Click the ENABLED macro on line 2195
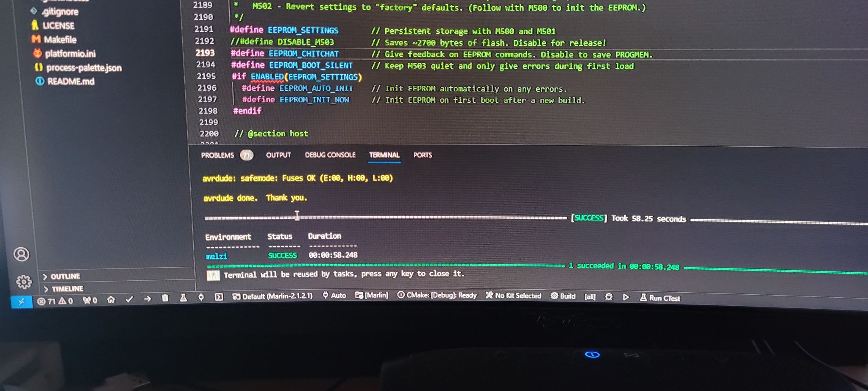This screenshot has height=391, width=868. (x=267, y=77)
